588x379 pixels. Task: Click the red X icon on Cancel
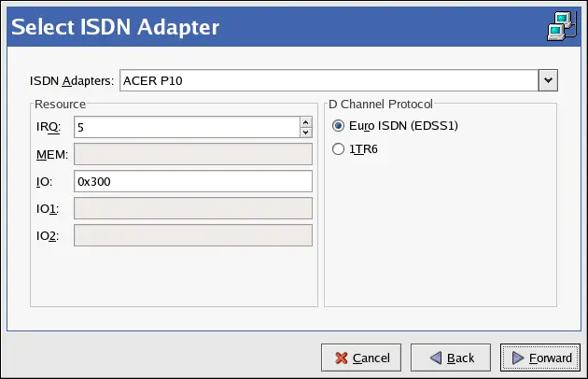pyautogui.click(x=341, y=358)
